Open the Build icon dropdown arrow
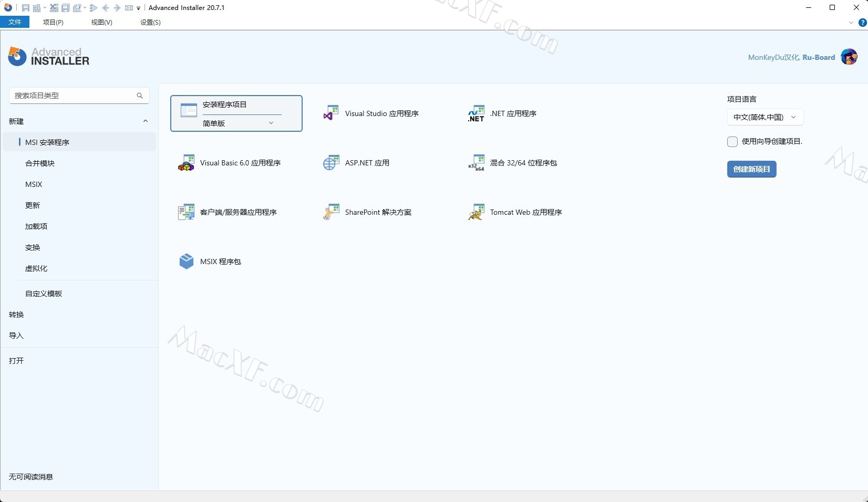 point(45,8)
